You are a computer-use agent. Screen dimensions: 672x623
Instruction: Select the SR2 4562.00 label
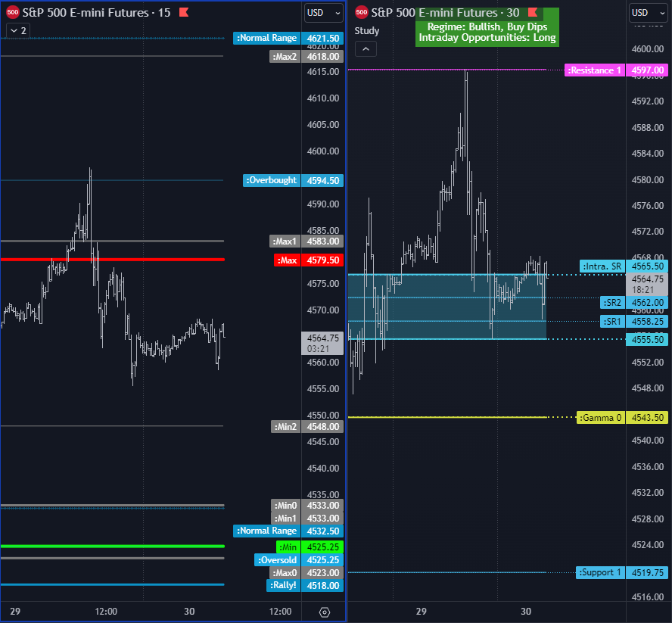pyautogui.click(x=634, y=303)
